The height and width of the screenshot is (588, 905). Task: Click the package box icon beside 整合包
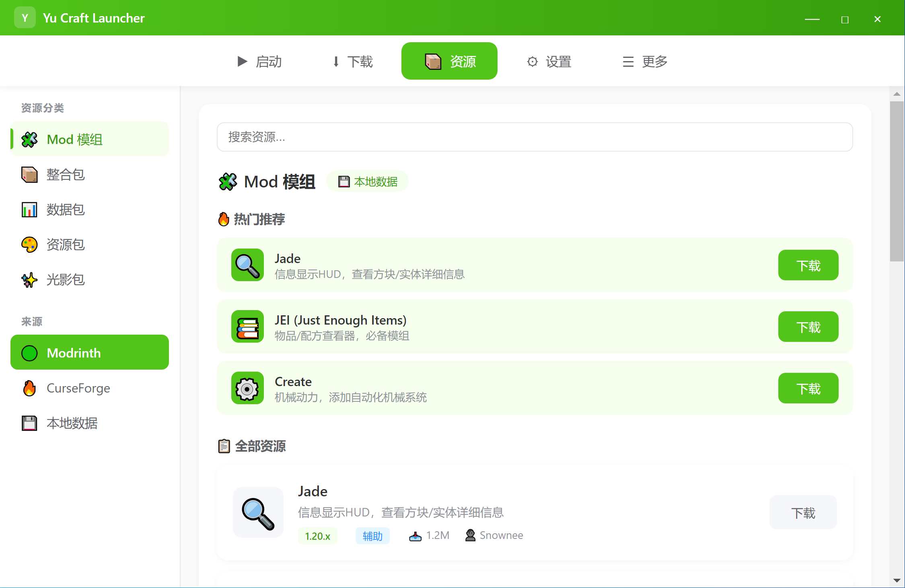(29, 175)
